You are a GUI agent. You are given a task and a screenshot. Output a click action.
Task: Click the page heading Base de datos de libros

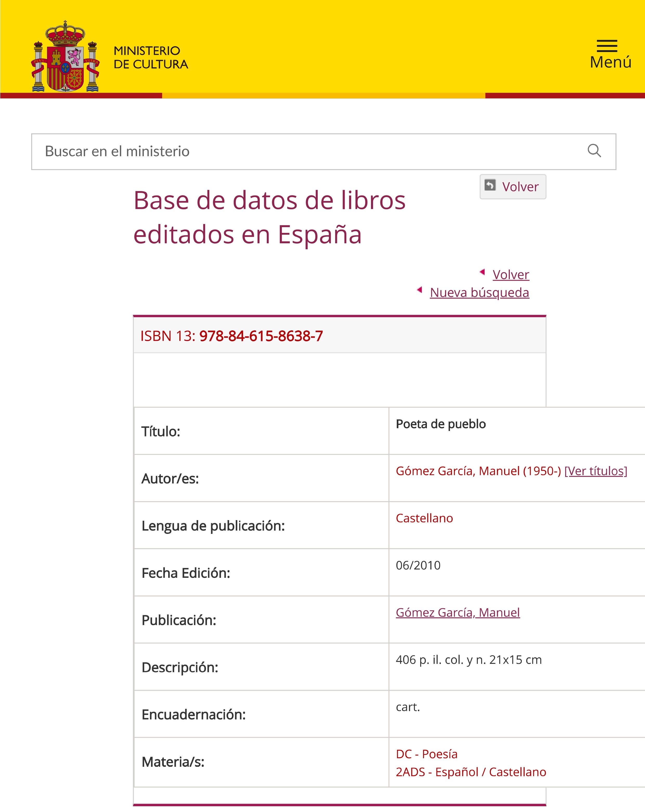(269, 200)
